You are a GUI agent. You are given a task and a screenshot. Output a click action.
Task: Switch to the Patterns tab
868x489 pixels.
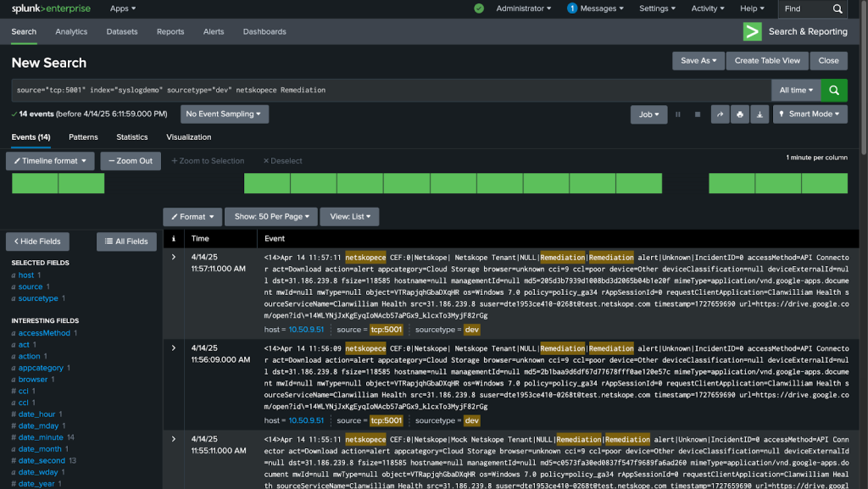pos(83,137)
